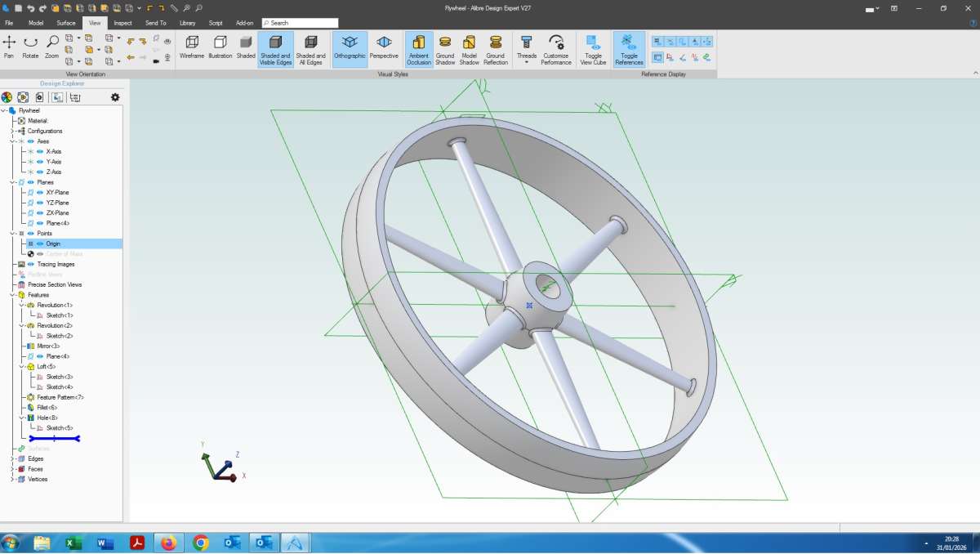Toggle visibility eye of X-Axis

(x=39, y=151)
